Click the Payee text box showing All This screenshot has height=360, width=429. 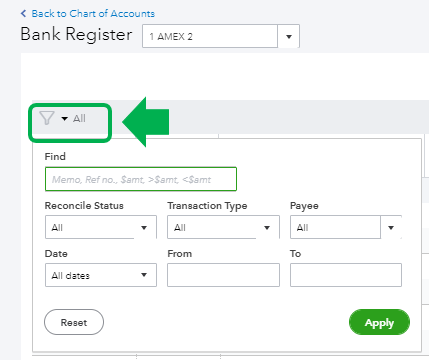coord(335,227)
